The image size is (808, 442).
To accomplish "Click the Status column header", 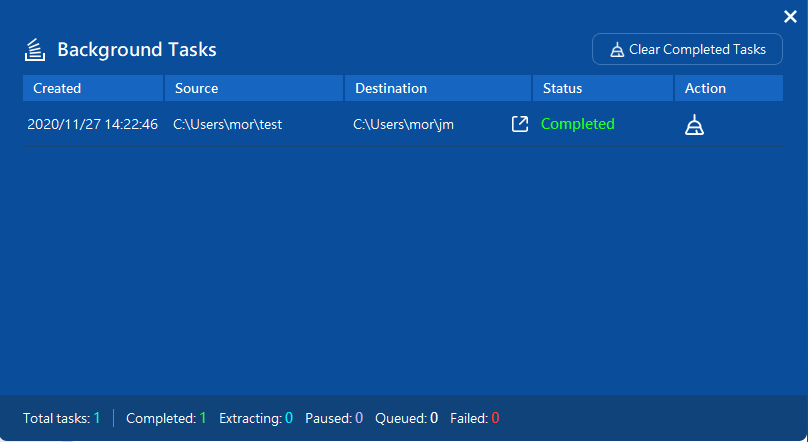I will (x=603, y=88).
